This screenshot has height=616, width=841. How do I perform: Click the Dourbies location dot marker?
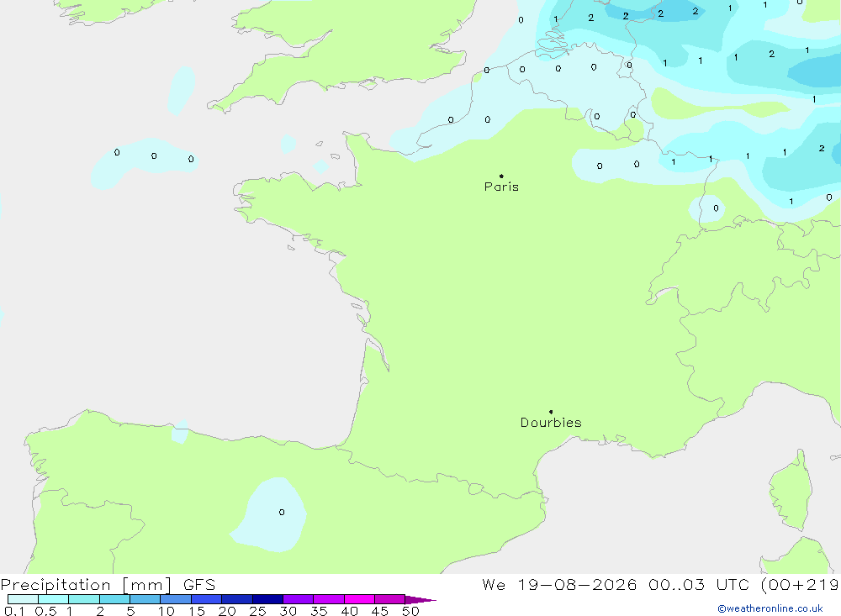pyautogui.click(x=551, y=412)
